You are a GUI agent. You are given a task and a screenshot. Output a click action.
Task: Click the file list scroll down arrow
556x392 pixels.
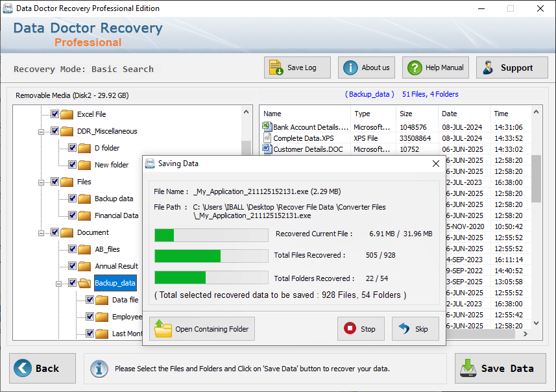pyautogui.click(x=536, y=323)
